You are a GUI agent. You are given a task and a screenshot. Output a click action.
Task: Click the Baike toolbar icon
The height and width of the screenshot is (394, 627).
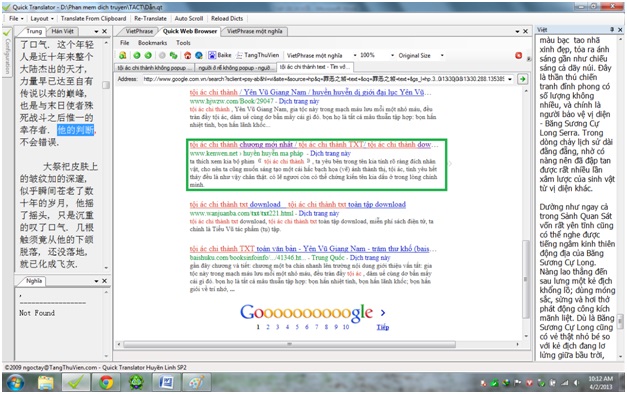click(220, 55)
